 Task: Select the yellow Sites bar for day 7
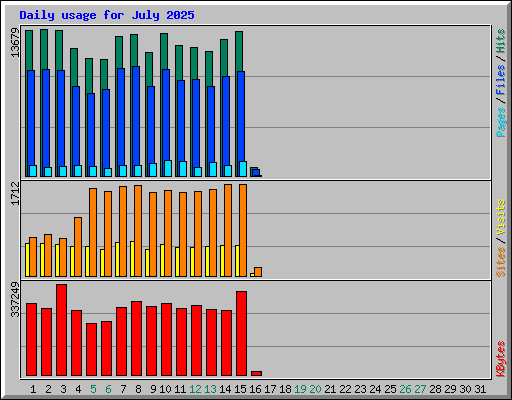coord(117,259)
